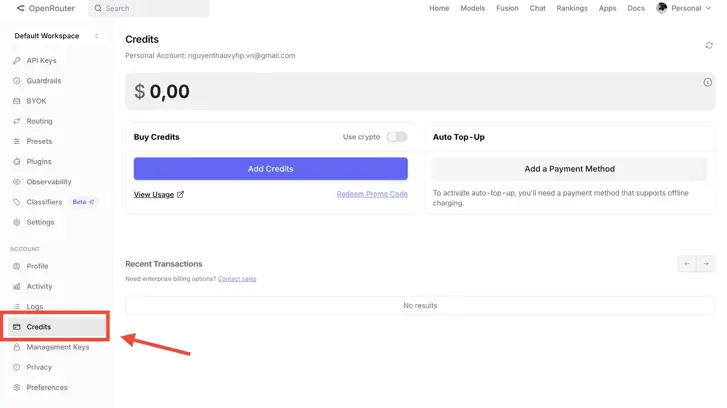The height and width of the screenshot is (408, 727).
Task: Click the Buy Credits heading
Action: 157,137
